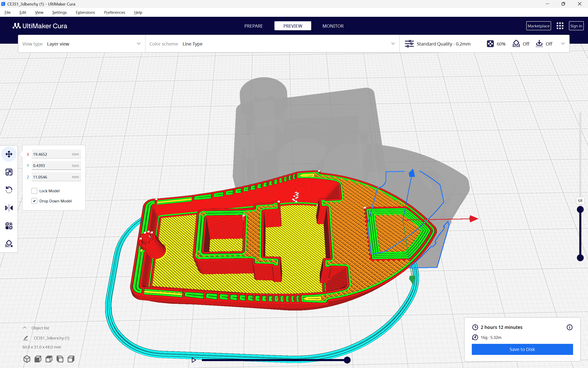Select the Rotate tool

[9, 190]
